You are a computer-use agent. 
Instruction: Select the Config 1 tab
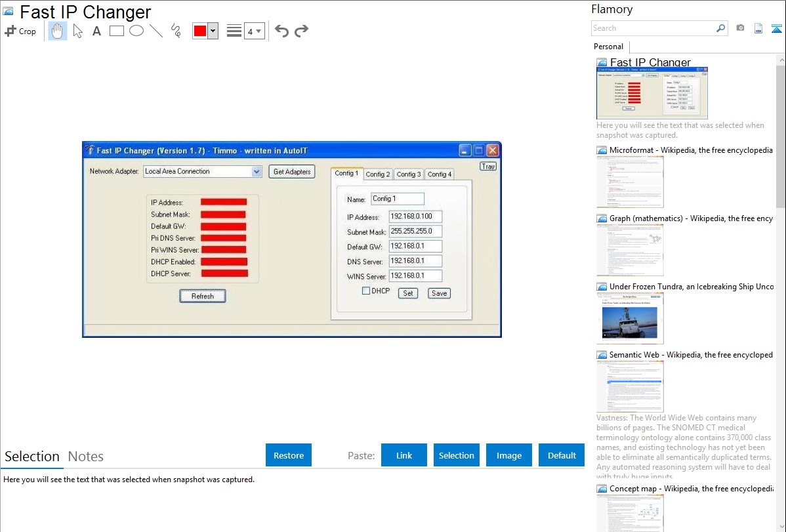pos(346,173)
